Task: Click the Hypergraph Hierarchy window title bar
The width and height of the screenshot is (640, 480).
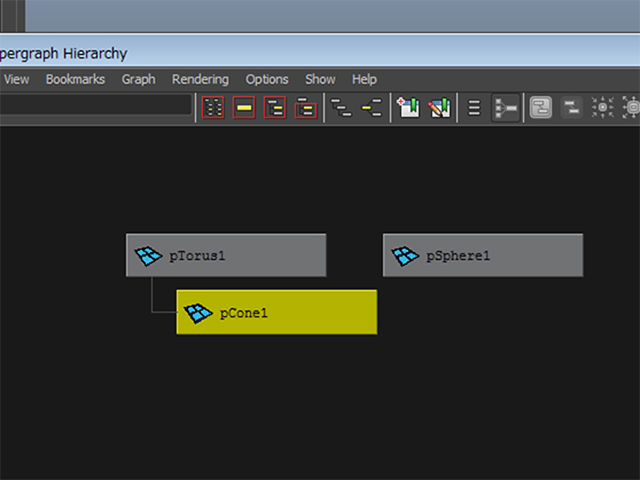Action: pos(320,52)
